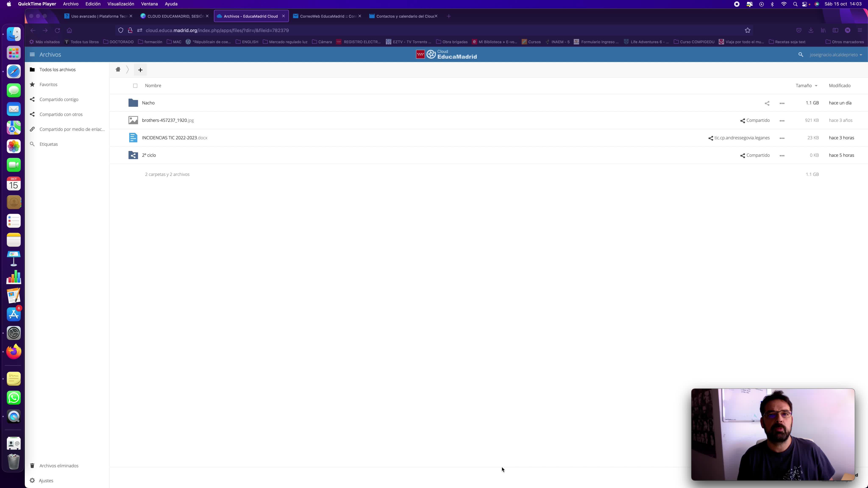Click the bookmark star in address bar
868x488 pixels.
[747, 30]
